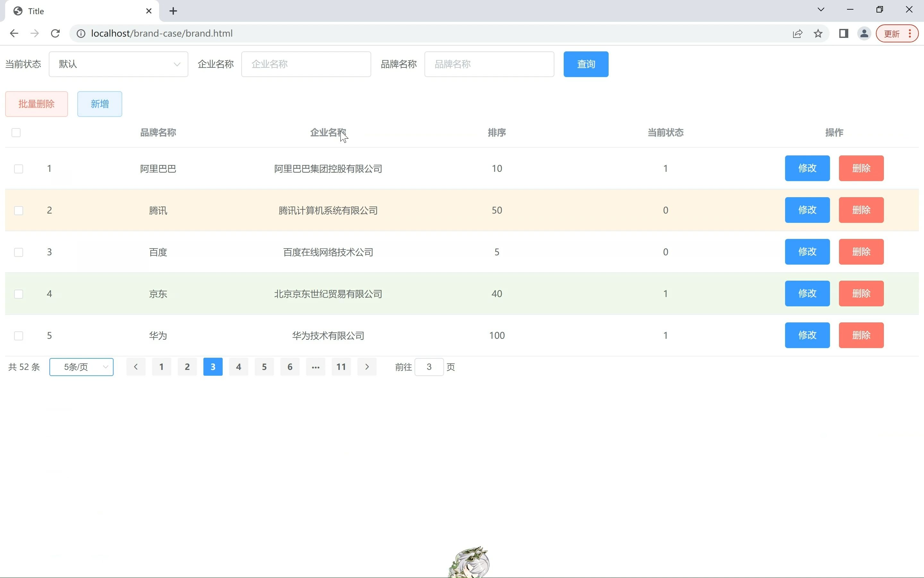Jump to pagination page 4

coord(239,367)
